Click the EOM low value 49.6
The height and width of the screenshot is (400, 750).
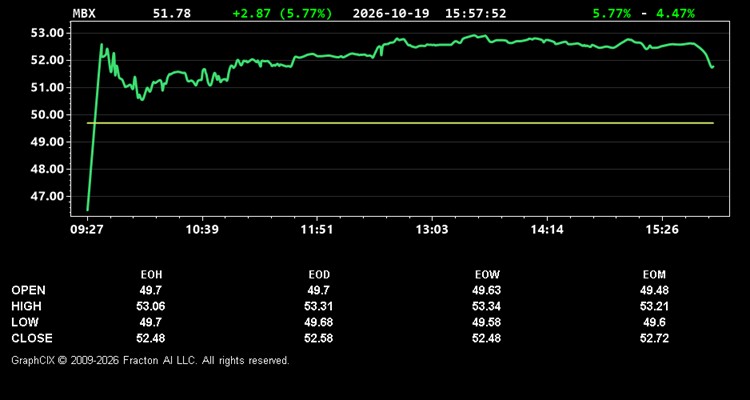654,322
